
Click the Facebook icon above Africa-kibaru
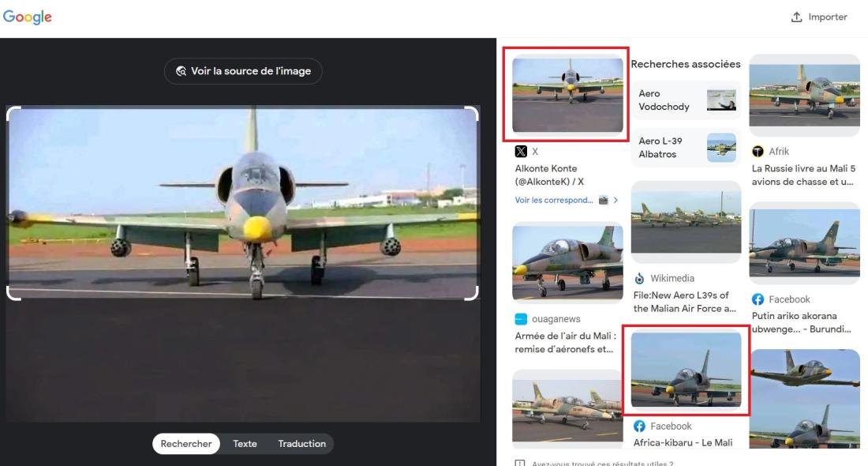pos(639,426)
